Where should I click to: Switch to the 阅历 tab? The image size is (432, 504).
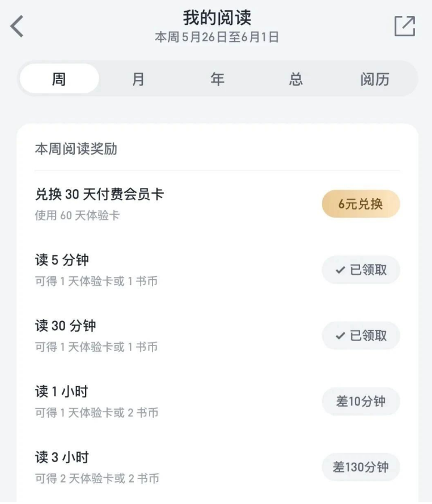pyautogui.click(x=375, y=79)
